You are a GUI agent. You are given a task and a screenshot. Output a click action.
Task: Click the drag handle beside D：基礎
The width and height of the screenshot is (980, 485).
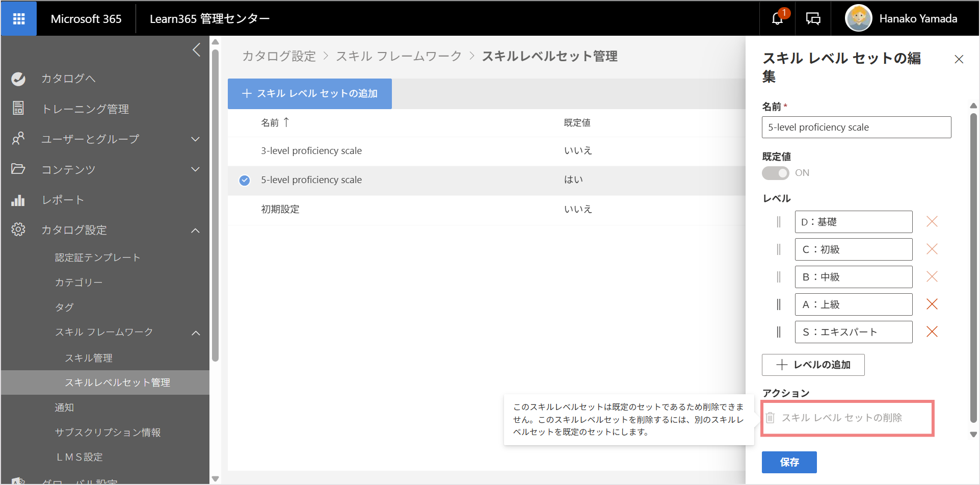pyautogui.click(x=779, y=222)
